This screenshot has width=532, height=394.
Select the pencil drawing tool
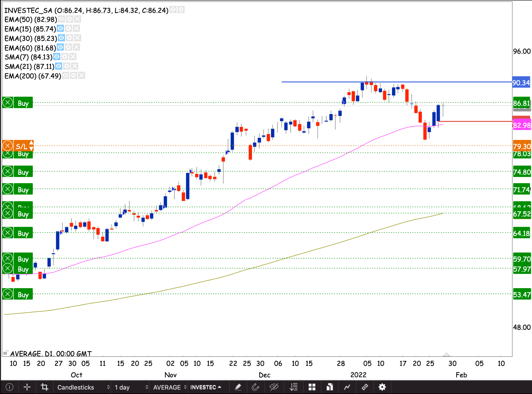238,387
